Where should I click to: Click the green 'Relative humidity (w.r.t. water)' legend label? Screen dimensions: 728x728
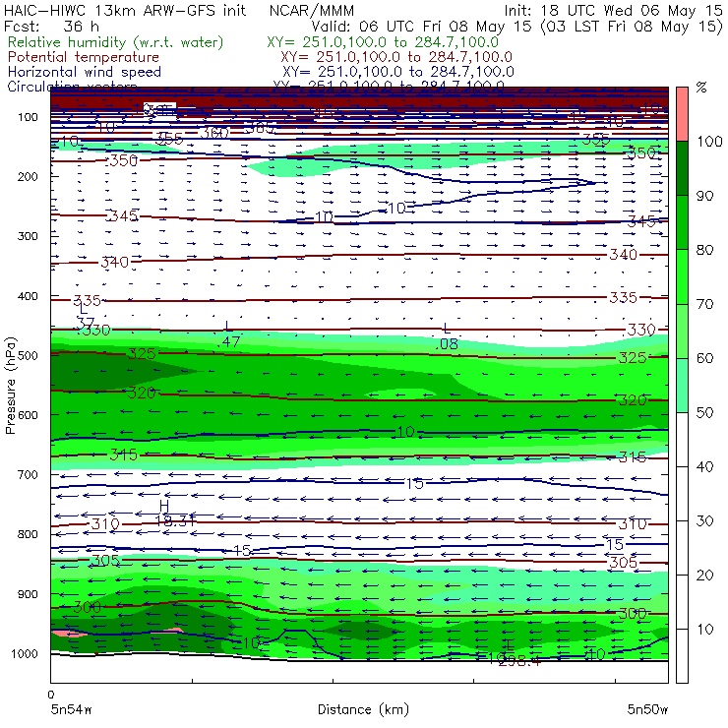[116, 42]
